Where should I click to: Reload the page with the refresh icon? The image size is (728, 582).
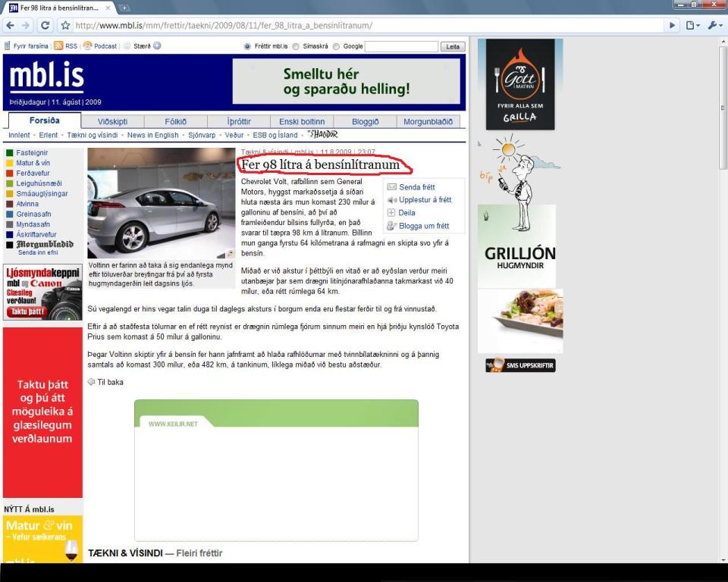[x=45, y=26]
